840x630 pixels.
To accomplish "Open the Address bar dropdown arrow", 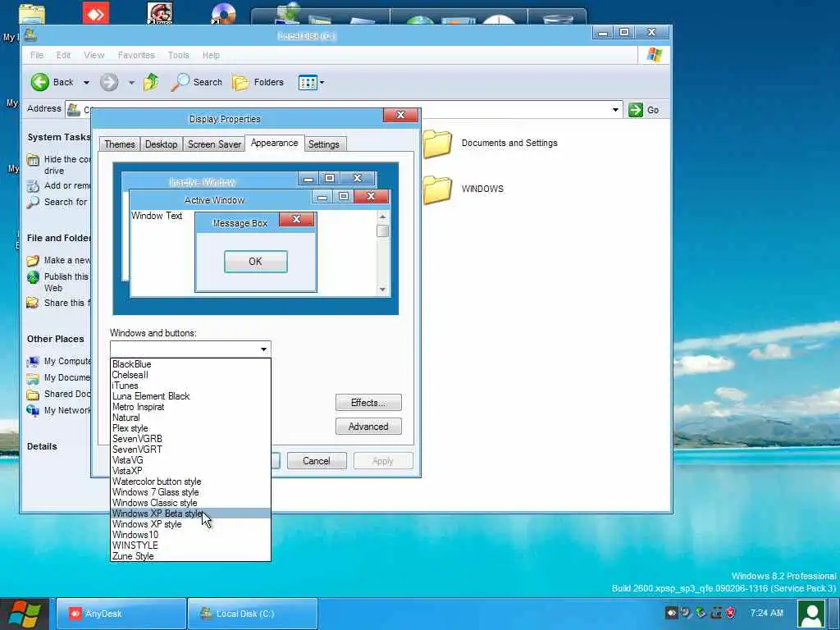I will click(615, 110).
